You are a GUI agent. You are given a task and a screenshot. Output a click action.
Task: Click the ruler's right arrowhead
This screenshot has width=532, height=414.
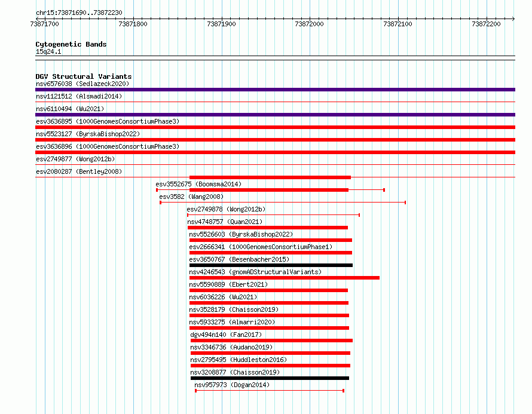pyautogui.click(x=513, y=19)
